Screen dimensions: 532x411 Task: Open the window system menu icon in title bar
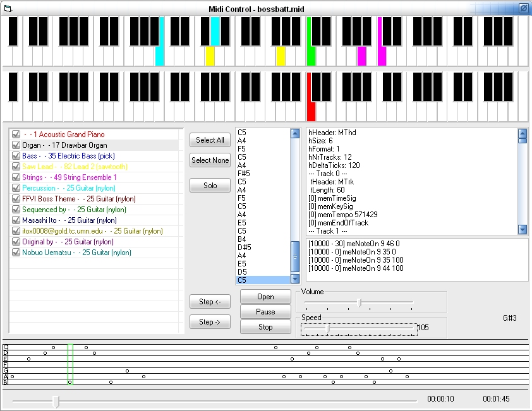8,8
